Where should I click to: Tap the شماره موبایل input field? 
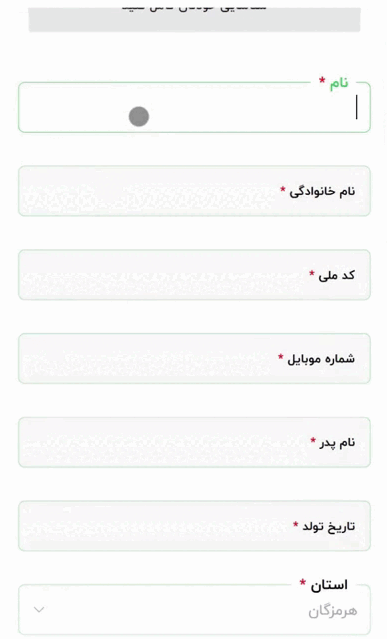pyautogui.click(x=194, y=359)
